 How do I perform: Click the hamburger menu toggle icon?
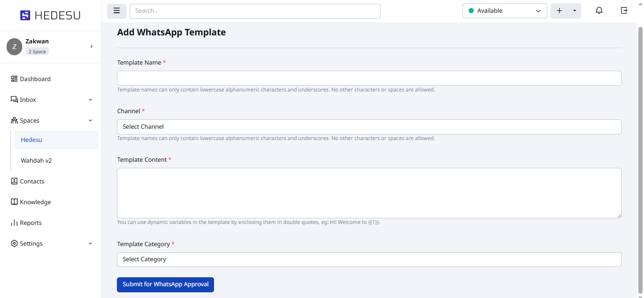pos(116,11)
